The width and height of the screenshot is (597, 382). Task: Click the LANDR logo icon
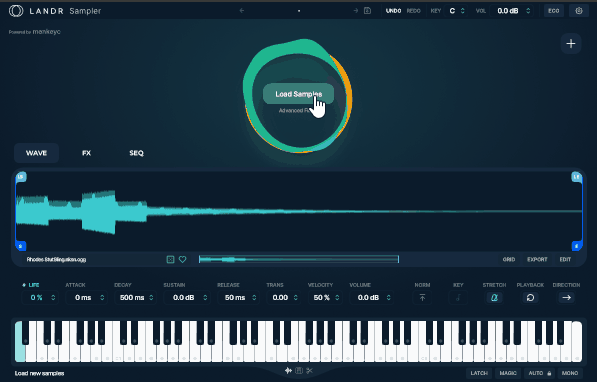pos(16,11)
